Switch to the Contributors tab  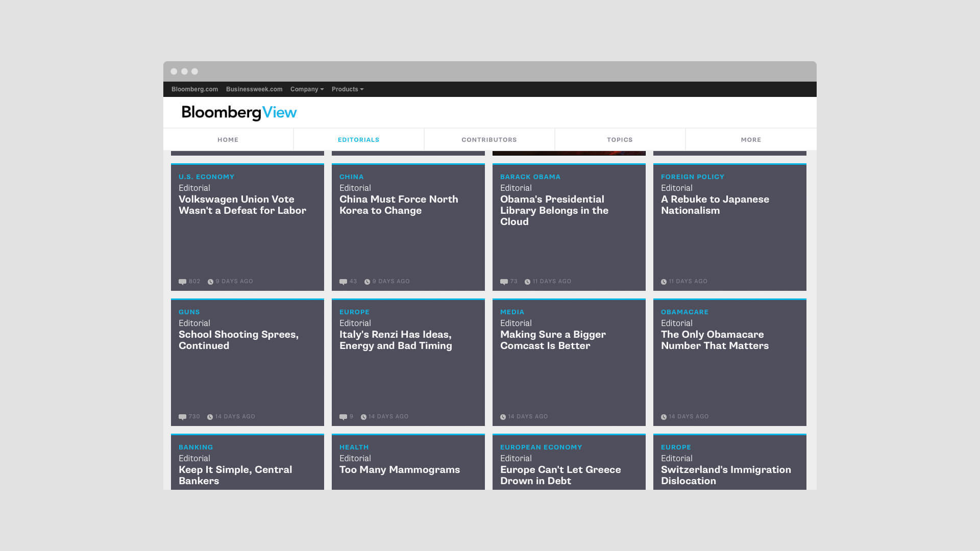[x=489, y=140]
